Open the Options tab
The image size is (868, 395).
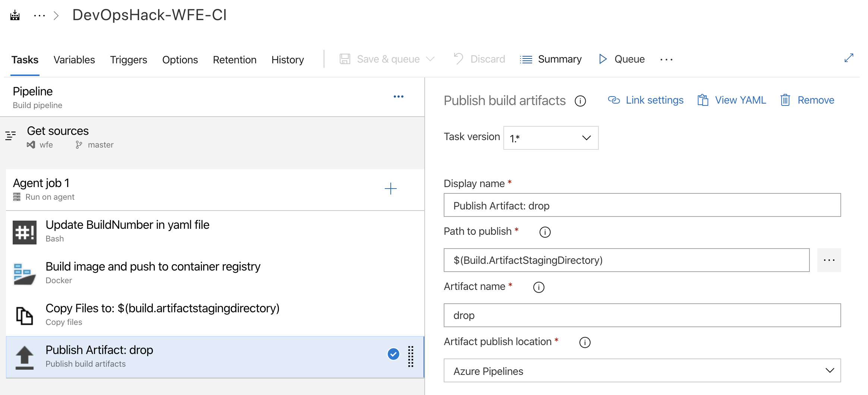coord(180,60)
